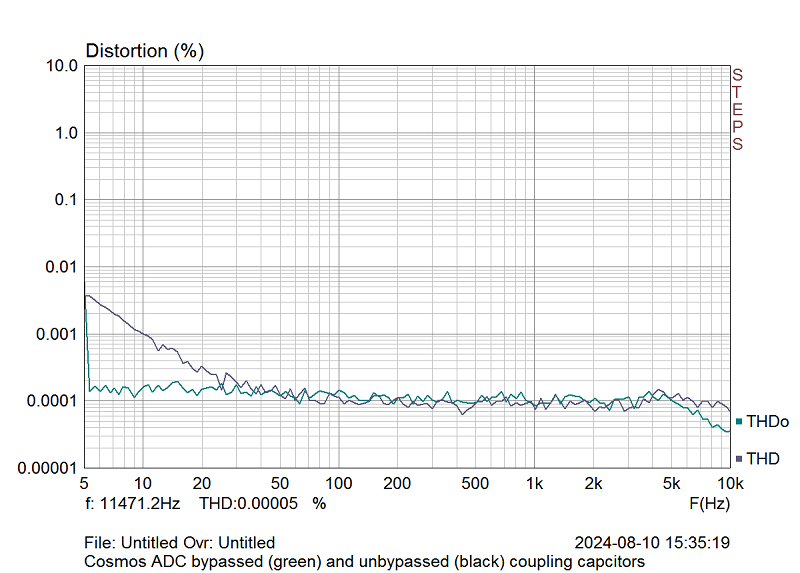
Task: Click the '20' frequency axis label
Action: click(202, 483)
